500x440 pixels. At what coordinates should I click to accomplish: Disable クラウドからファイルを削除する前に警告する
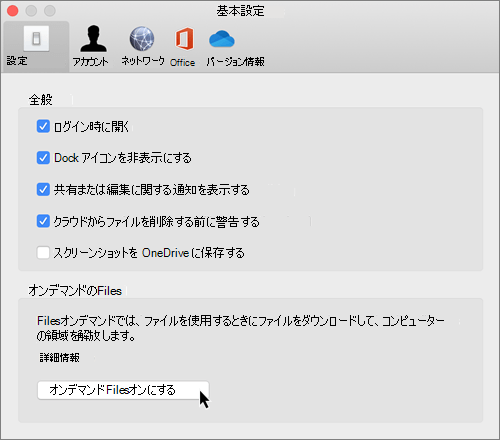43,221
